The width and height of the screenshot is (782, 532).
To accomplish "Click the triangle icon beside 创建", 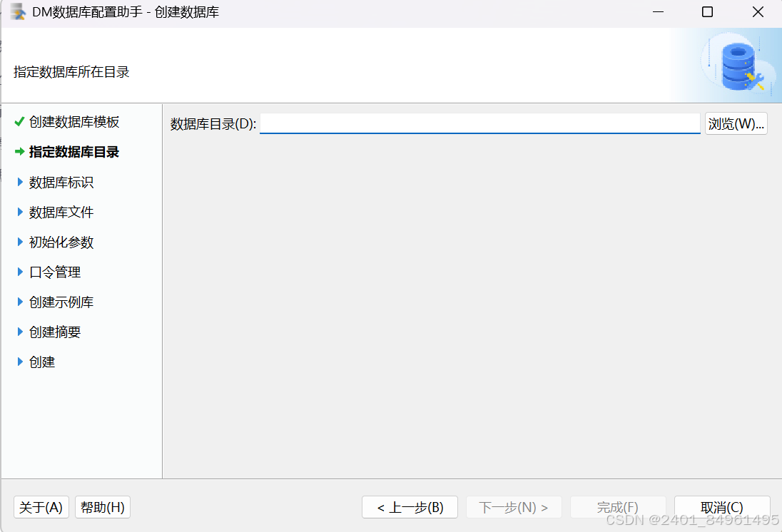I will click(x=19, y=362).
